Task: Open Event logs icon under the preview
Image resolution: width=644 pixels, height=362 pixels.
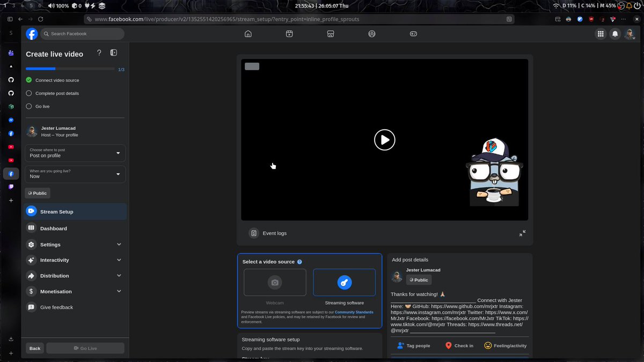Action: point(254,233)
